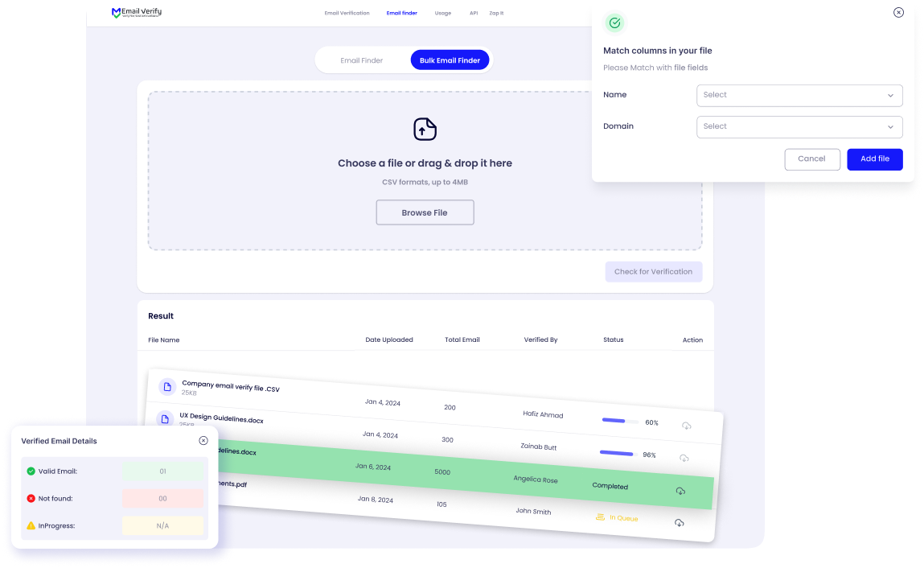Select Company email verify file .CSV name
Image resolution: width=924 pixels, height=568 pixels.
pyautogui.click(x=231, y=386)
